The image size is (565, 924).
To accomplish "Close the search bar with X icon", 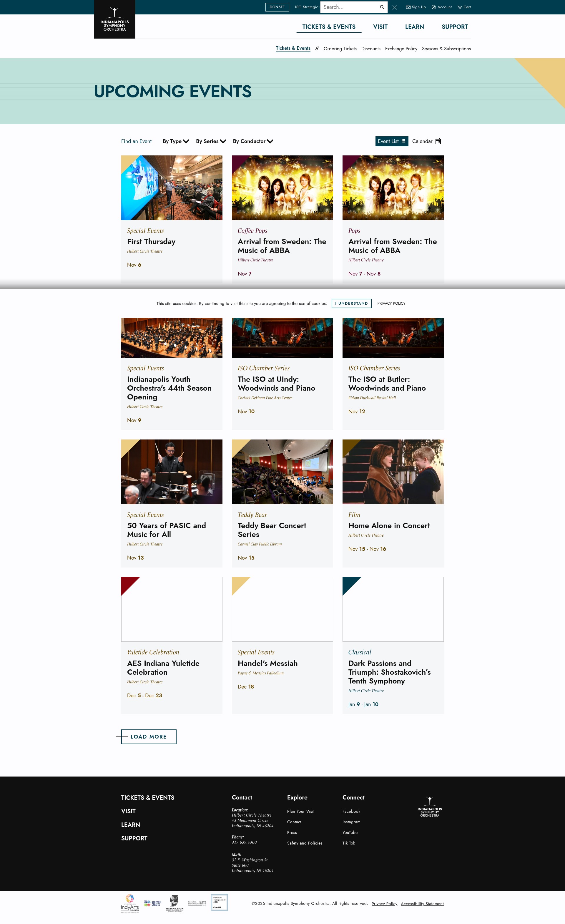I will (x=394, y=7).
